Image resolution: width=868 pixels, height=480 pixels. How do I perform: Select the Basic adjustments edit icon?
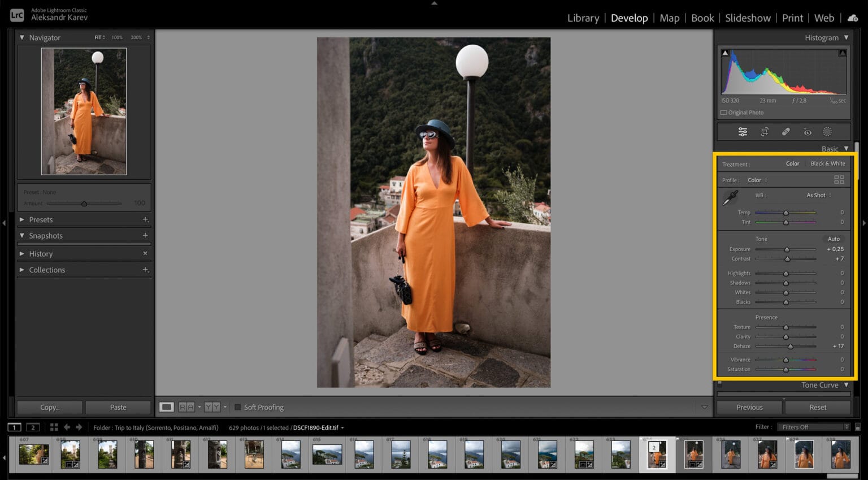tap(743, 131)
